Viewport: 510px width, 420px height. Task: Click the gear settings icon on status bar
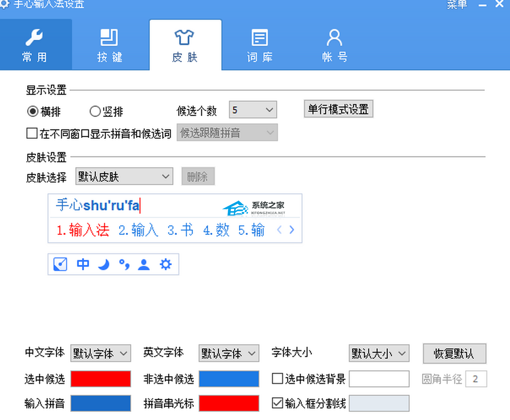tap(166, 264)
